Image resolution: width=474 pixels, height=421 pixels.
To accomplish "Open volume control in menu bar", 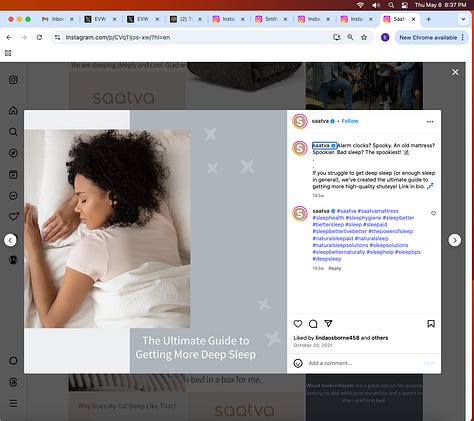I will pos(376,5).
